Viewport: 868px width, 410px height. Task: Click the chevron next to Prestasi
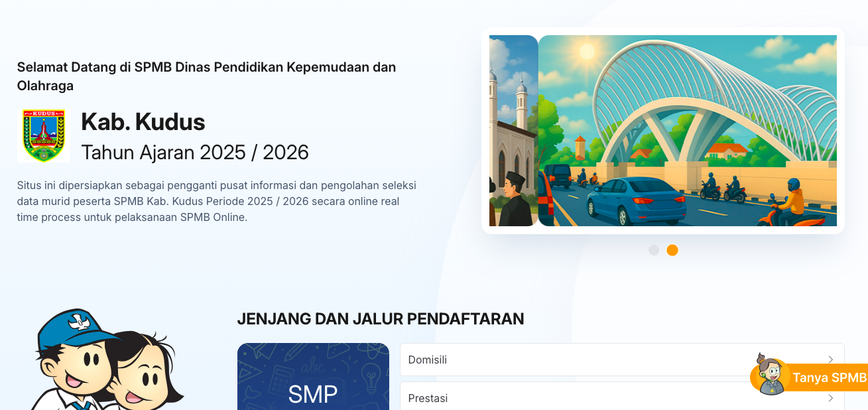tap(830, 398)
